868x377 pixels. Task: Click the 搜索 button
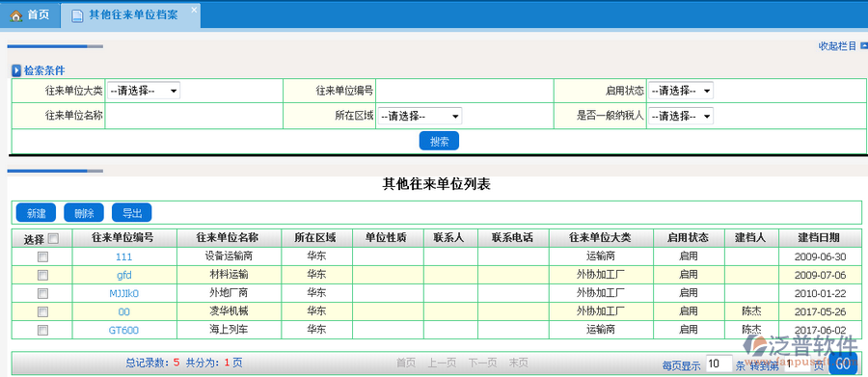[x=439, y=141]
